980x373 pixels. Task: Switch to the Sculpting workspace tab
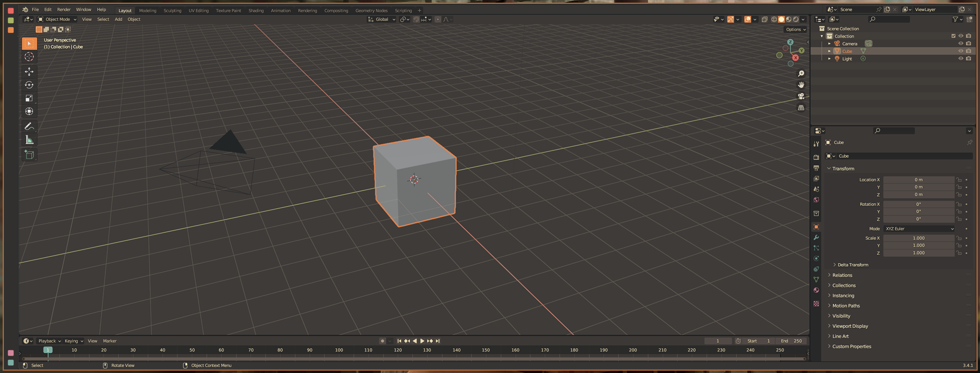click(x=172, y=11)
